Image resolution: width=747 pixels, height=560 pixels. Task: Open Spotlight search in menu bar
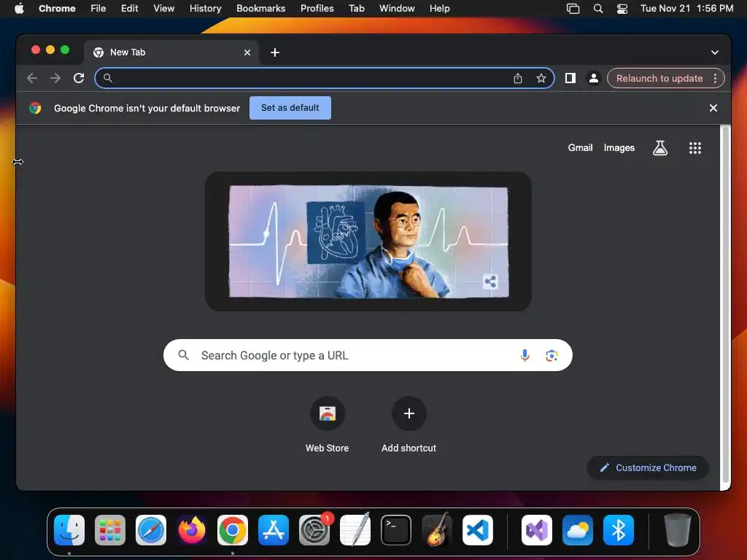click(x=598, y=8)
